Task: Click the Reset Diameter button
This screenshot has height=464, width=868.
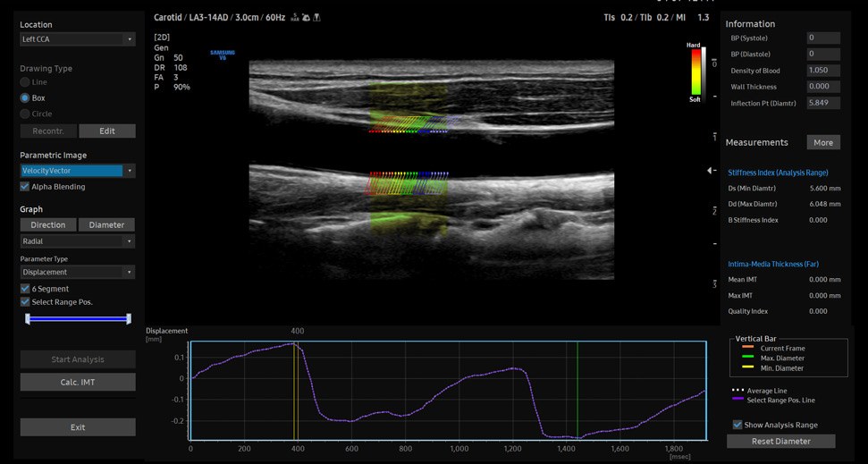Action: (781, 442)
